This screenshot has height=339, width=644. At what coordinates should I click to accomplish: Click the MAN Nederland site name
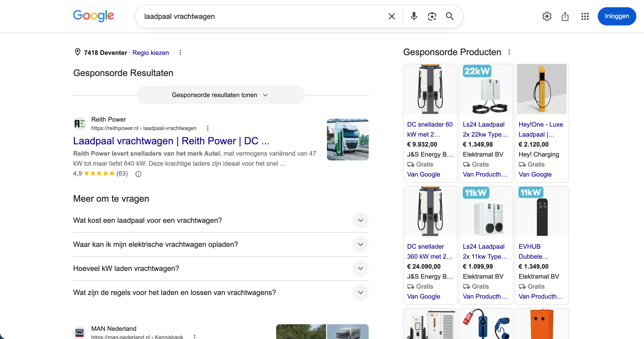114,329
